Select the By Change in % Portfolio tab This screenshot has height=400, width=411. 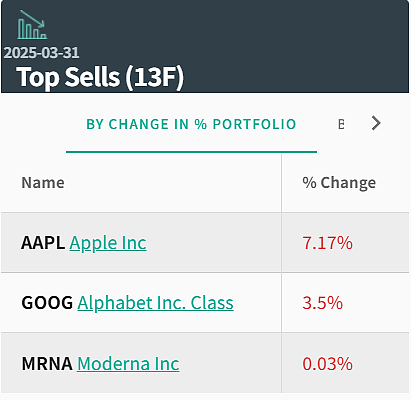(191, 124)
